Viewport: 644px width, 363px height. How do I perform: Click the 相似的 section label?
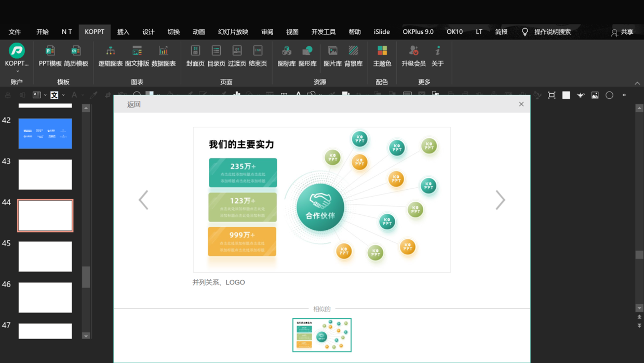(322, 309)
